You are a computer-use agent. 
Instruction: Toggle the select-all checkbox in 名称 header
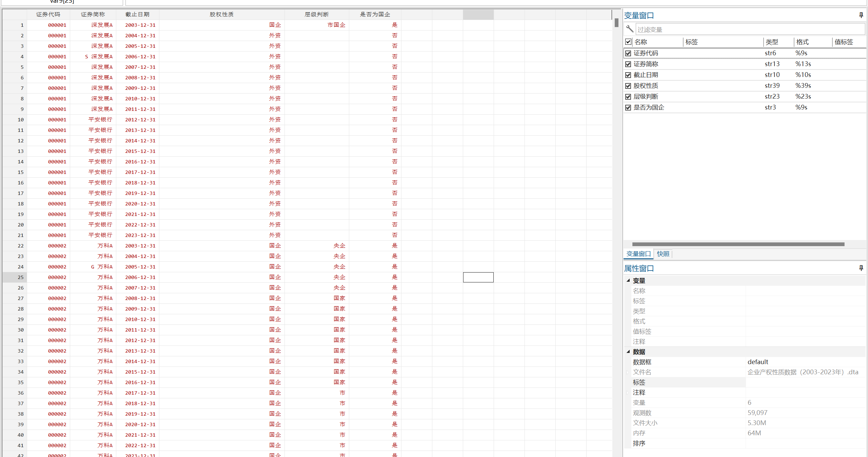pos(628,42)
